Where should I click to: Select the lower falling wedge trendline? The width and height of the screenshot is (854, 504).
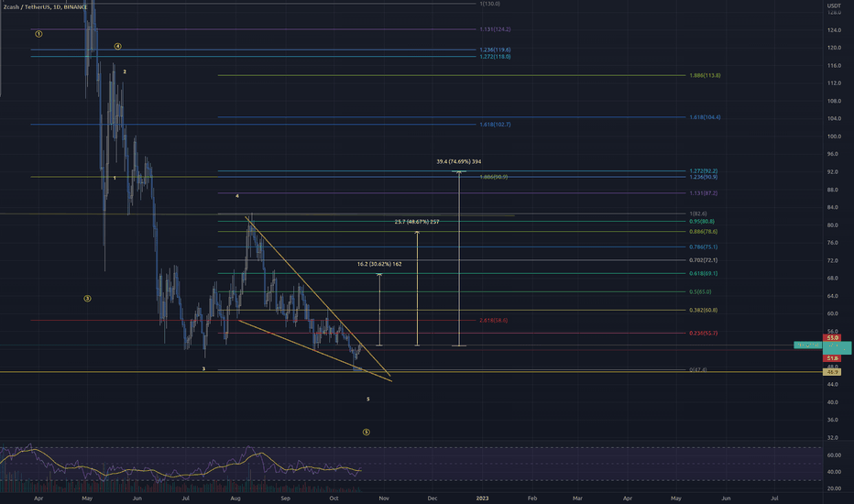tap(315, 350)
